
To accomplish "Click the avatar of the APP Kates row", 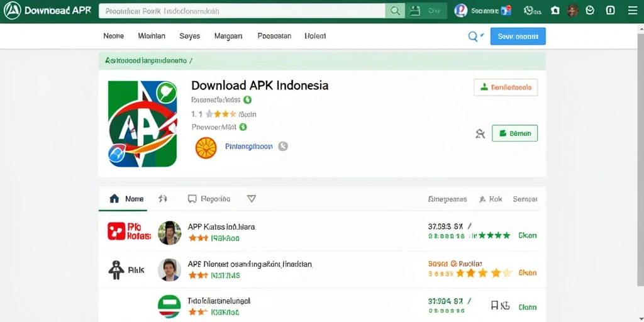I will [170, 233].
